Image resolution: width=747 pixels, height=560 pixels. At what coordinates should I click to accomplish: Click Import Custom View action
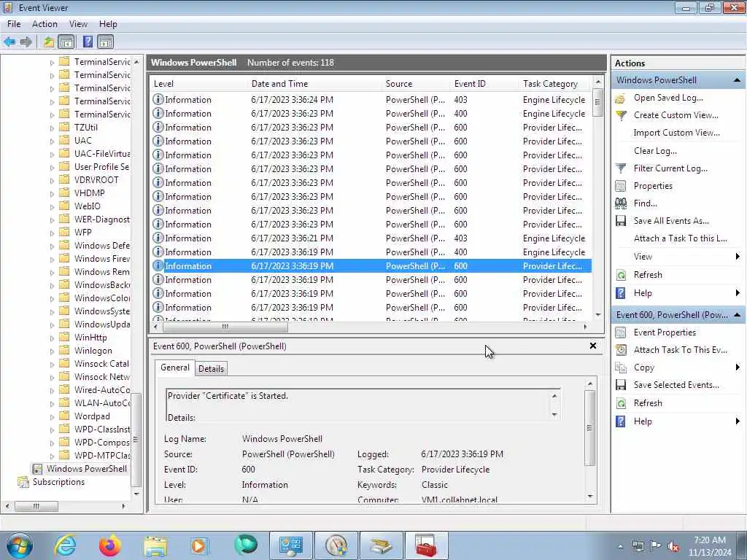click(x=676, y=133)
